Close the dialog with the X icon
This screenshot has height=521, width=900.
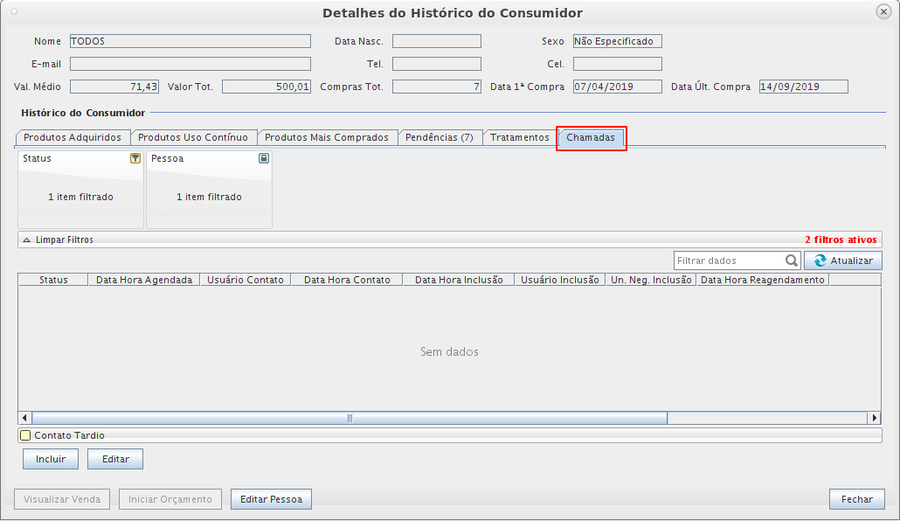point(882,12)
